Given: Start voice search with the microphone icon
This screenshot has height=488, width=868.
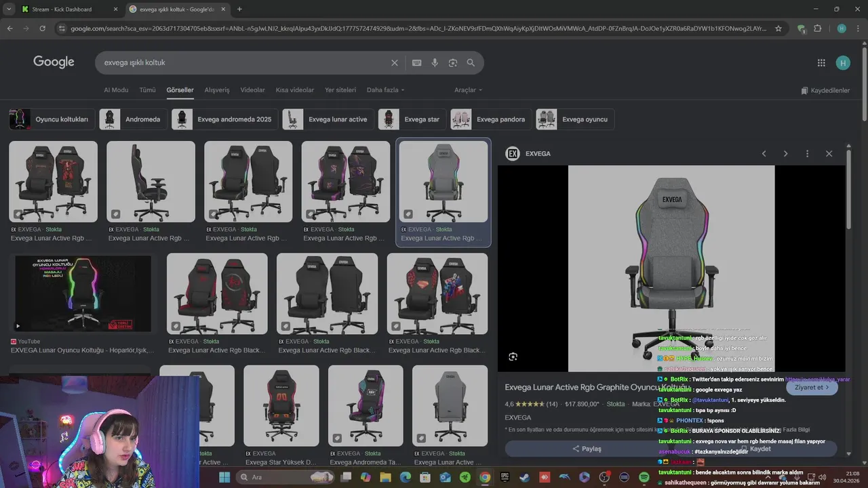Looking at the screenshot, I should (435, 62).
